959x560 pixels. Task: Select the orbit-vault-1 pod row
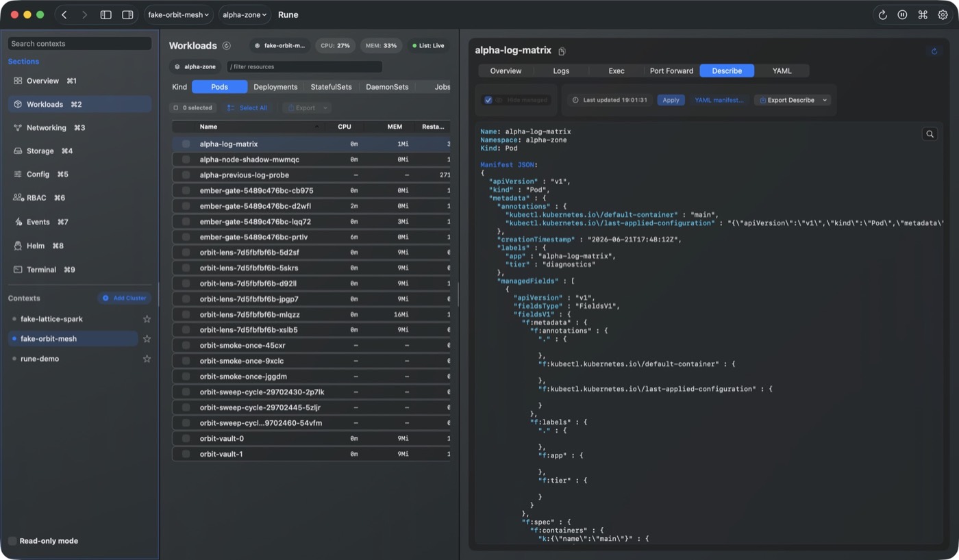tap(312, 454)
